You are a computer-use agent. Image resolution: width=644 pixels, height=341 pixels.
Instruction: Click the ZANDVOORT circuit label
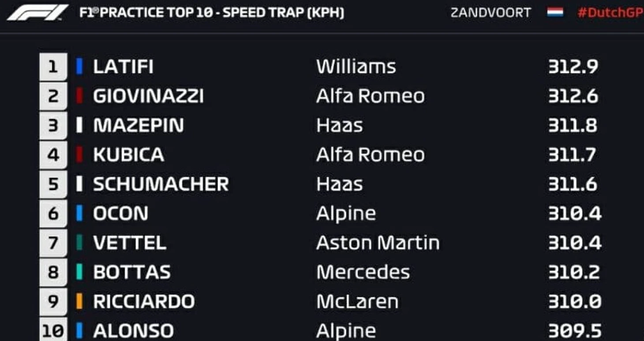[x=490, y=12]
